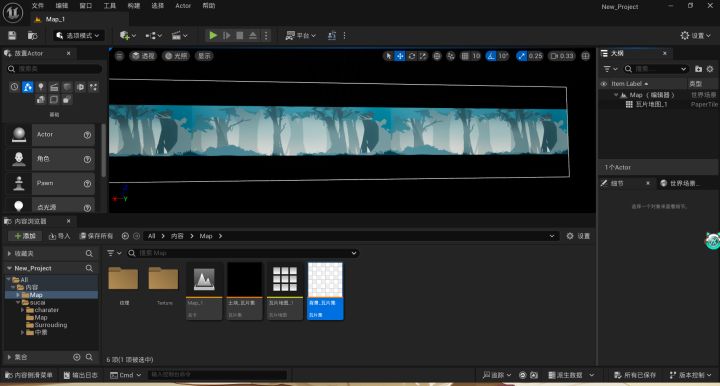The width and height of the screenshot is (720, 386).
Task: Select Basic category icon in Place Actors
Action: (28, 87)
